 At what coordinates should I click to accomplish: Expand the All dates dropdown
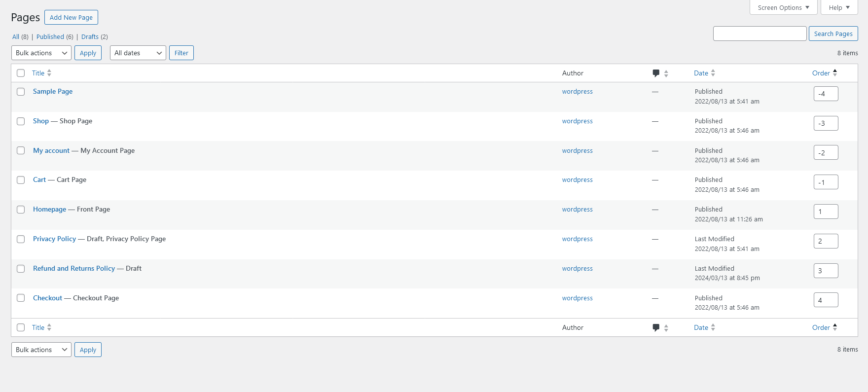point(138,53)
